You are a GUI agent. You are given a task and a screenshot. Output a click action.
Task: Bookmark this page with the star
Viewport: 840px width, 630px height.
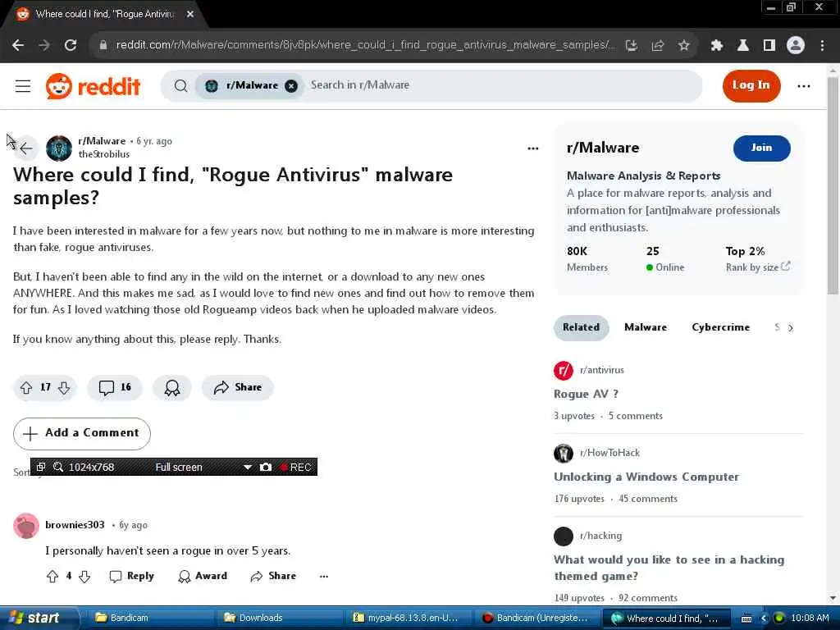click(x=683, y=46)
